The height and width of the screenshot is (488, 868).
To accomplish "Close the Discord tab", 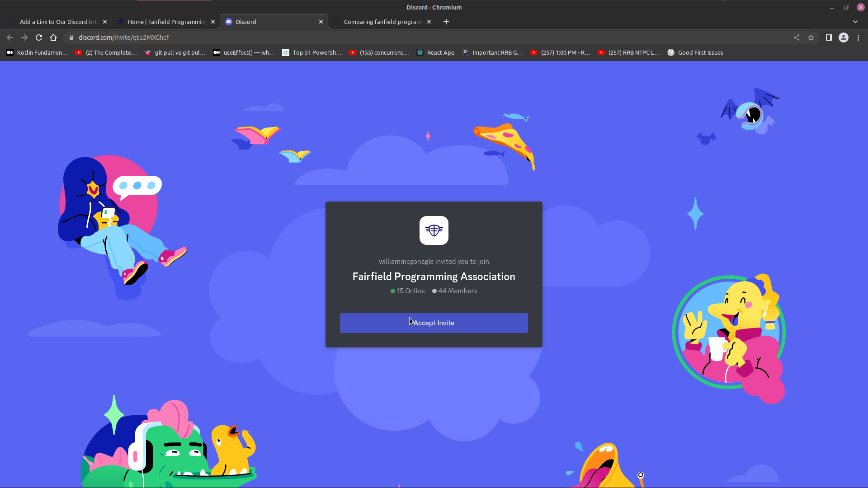I will [321, 22].
